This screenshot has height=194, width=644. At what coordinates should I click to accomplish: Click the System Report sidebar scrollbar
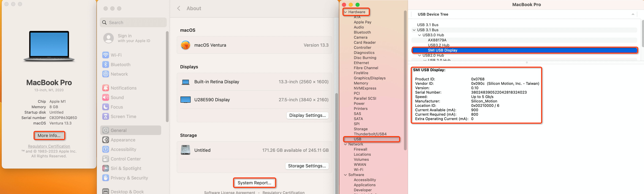[x=405, y=80]
